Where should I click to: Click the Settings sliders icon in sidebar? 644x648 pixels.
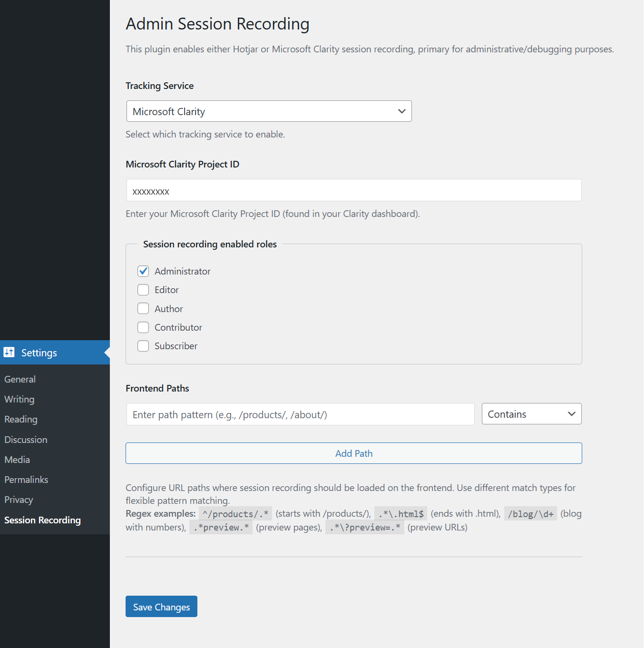(9, 352)
